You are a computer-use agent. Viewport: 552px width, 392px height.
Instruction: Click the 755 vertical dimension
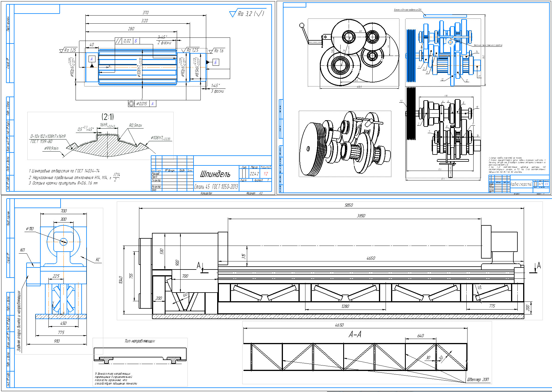click(x=131, y=276)
